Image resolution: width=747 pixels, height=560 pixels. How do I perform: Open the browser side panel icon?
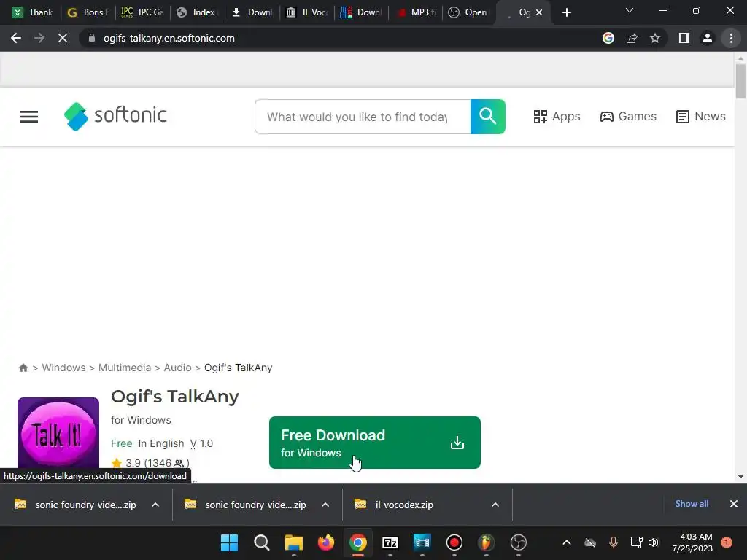[684, 38]
